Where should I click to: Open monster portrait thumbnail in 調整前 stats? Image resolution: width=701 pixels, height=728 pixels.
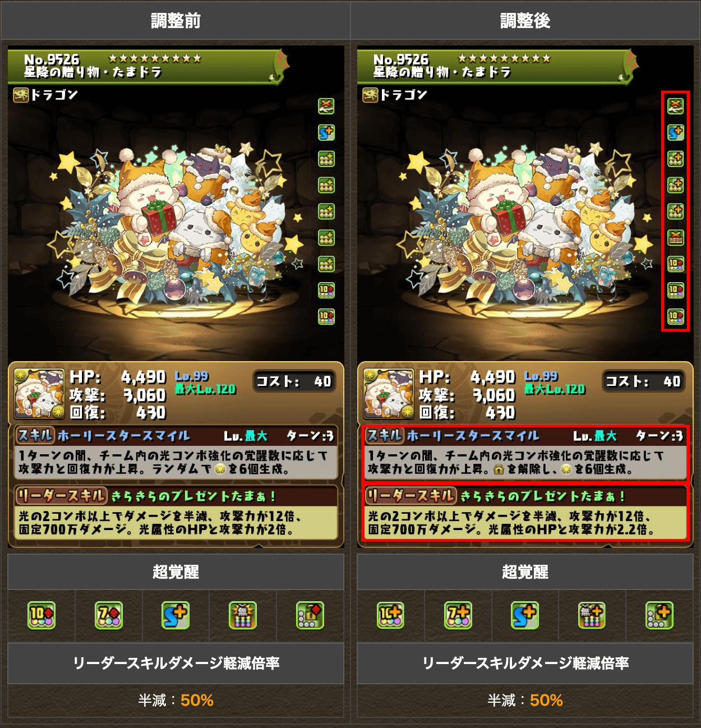39,394
